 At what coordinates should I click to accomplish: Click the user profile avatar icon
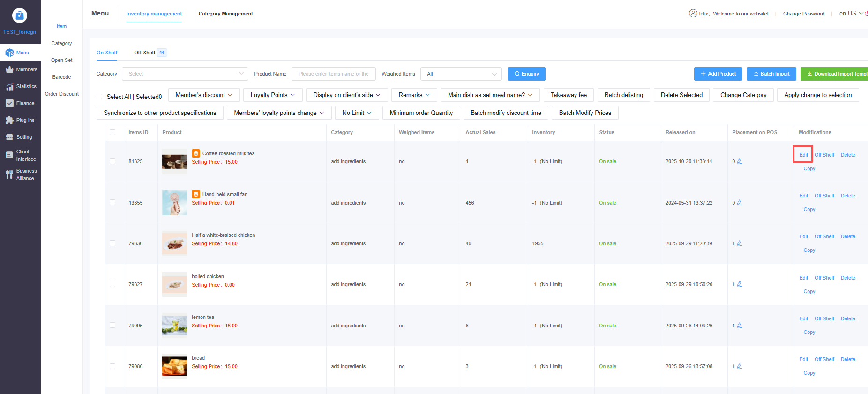pos(693,14)
